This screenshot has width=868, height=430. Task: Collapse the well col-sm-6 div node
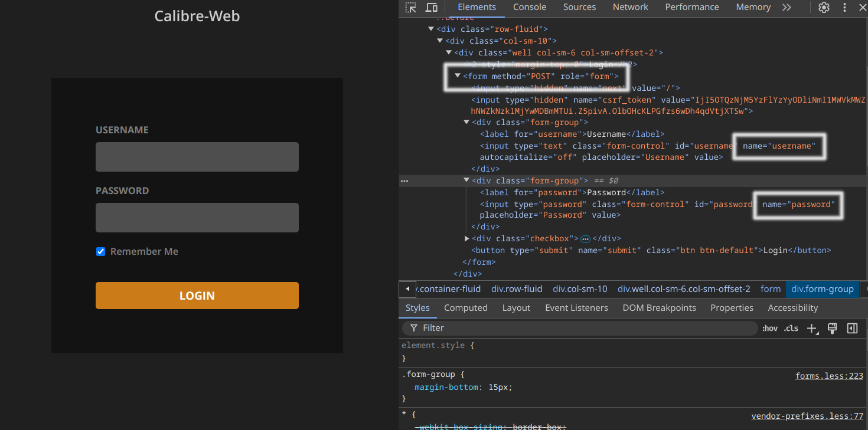click(x=449, y=52)
